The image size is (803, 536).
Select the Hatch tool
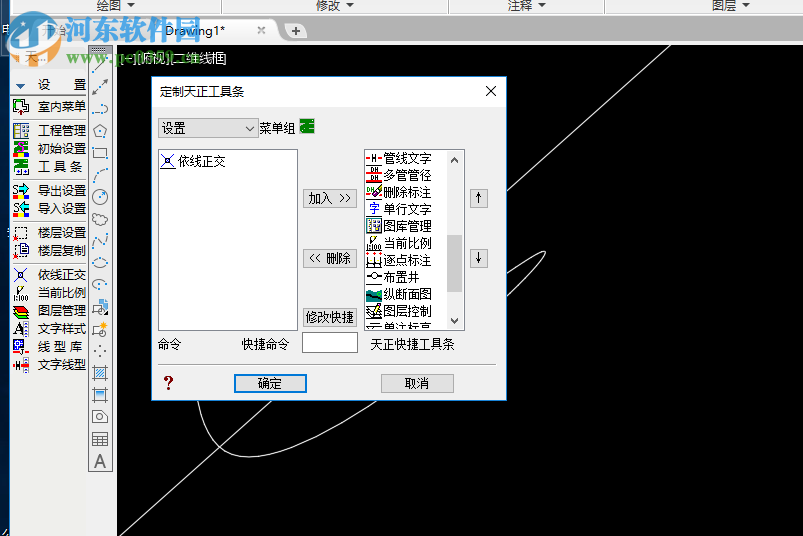click(x=100, y=373)
